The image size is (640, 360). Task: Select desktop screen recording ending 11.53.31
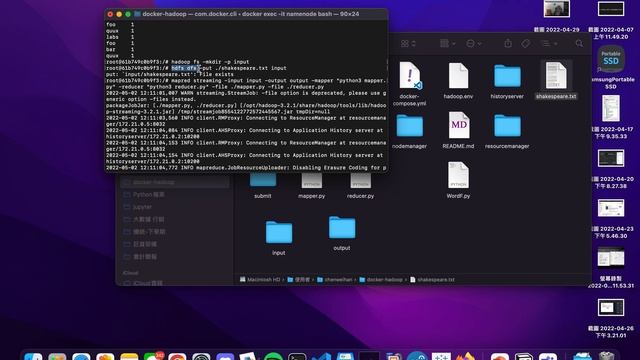(x=611, y=268)
